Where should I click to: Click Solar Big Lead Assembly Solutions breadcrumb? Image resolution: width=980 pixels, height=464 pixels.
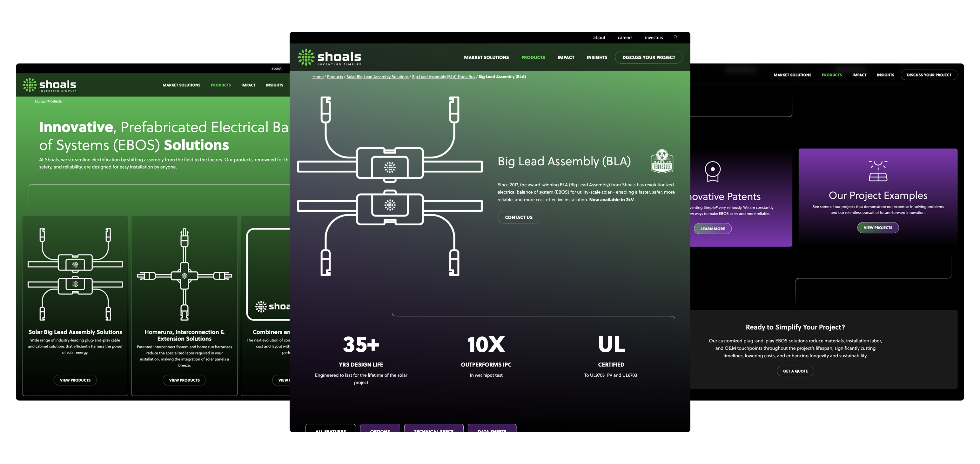(x=377, y=76)
